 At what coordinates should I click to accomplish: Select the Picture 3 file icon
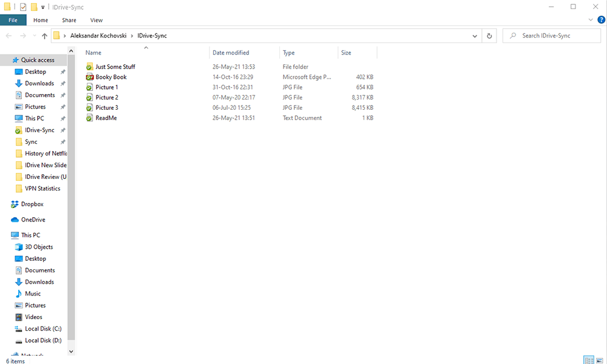point(89,108)
